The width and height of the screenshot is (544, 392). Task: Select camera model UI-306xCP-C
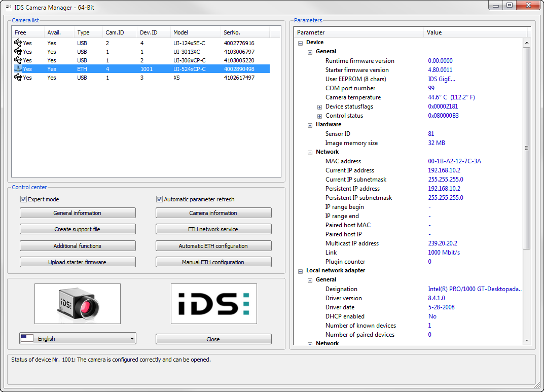[190, 60]
